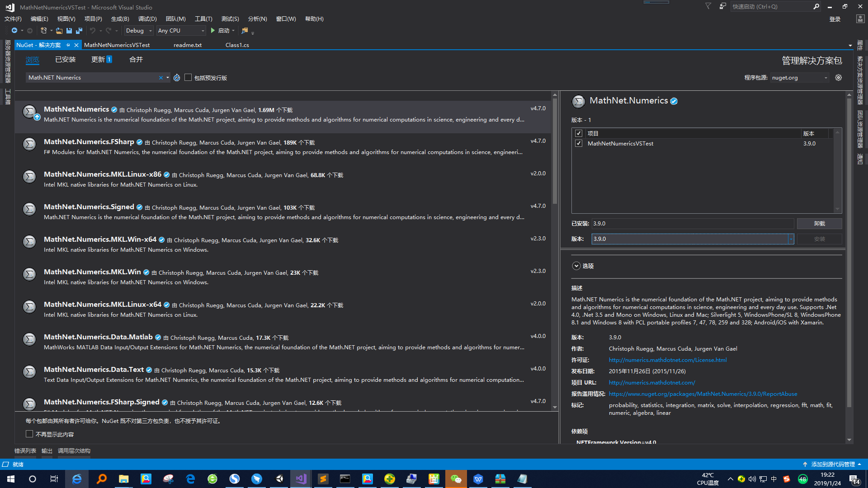Click the Uninstall button
The height and width of the screenshot is (488, 868).
819,224
